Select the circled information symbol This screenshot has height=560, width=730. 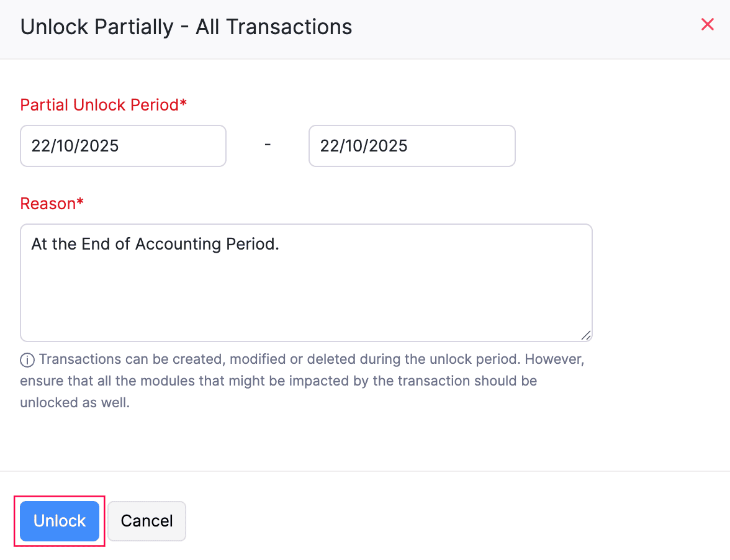click(26, 359)
